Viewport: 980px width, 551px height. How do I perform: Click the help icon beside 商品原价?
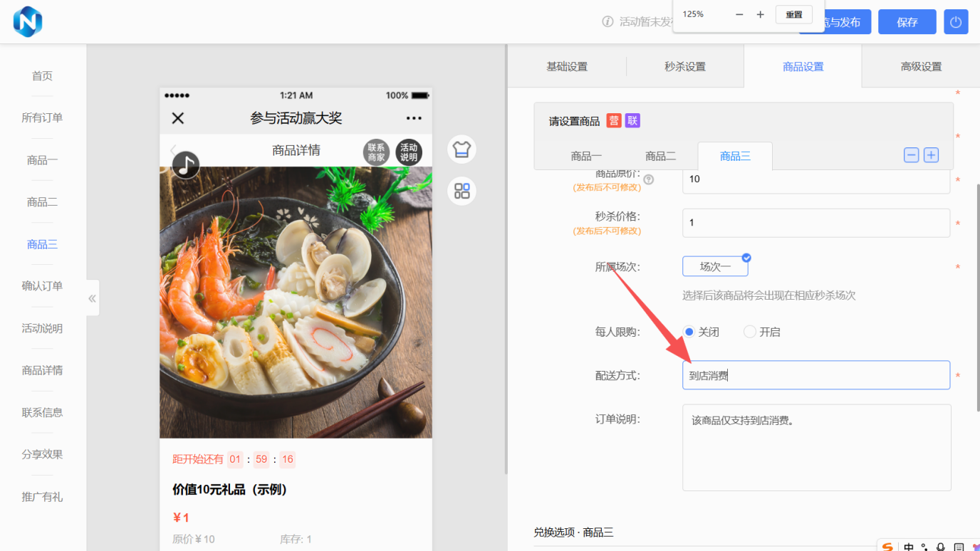pos(648,179)
